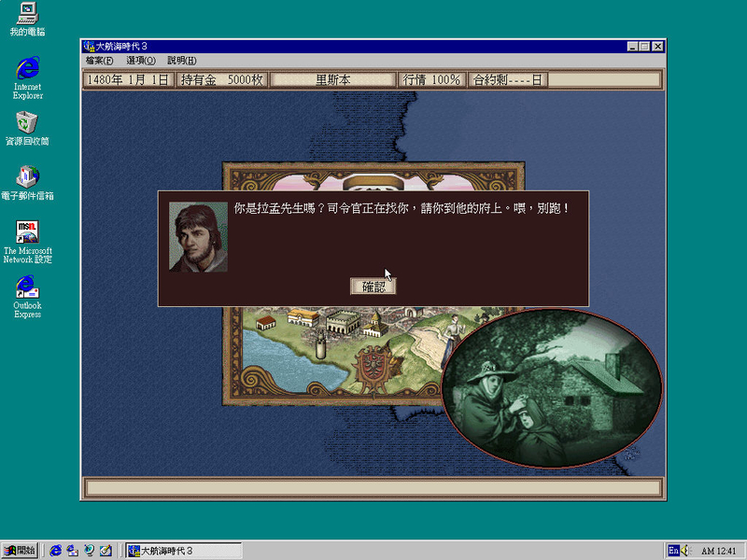Open the 資源回收筒 recycle bin icon
The height and width of the screenshot is (560, 747).
pos(27,128)
